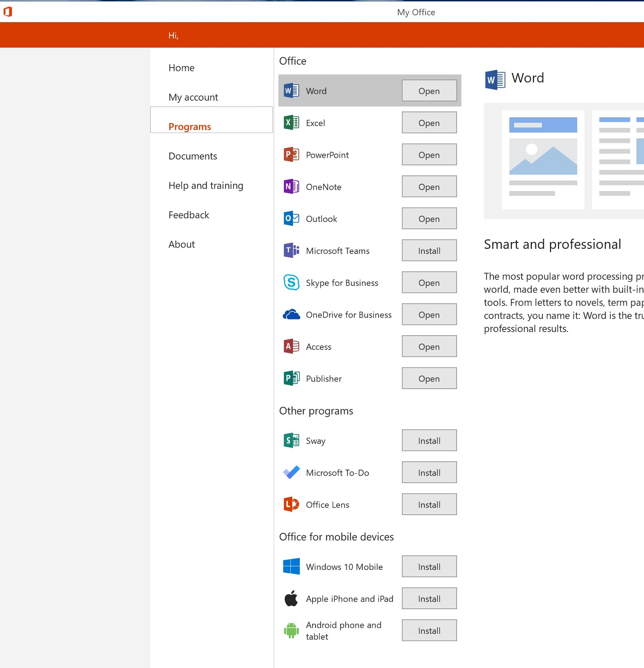Click the 'My Office' window title
Screen dimensions: 644x668
coord(416,12)
